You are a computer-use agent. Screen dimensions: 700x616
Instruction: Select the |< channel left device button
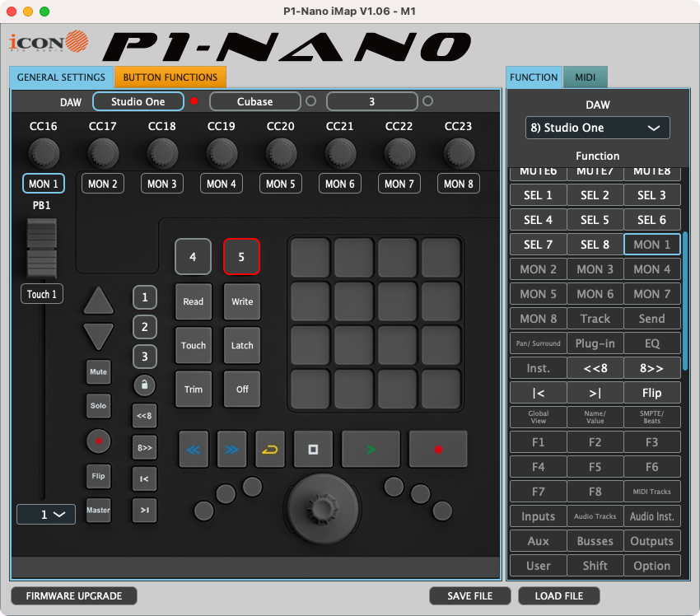(145, 478)
